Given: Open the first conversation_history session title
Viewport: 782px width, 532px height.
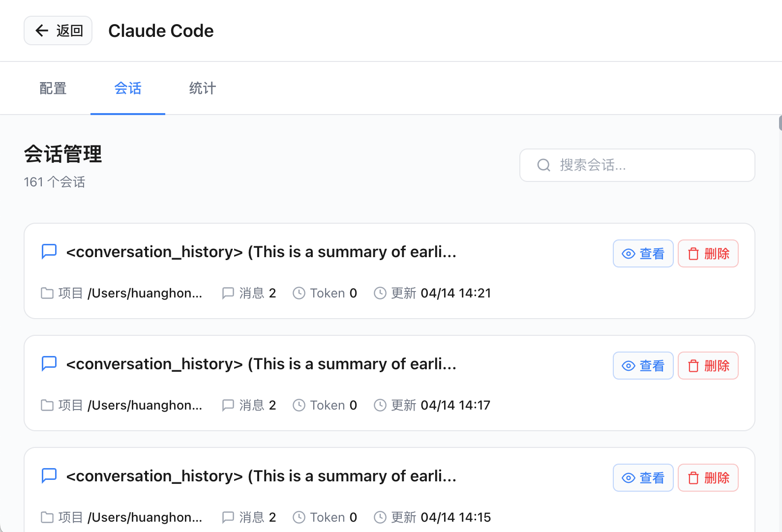Looking at the screenshot, I should (x=261, y=252).
